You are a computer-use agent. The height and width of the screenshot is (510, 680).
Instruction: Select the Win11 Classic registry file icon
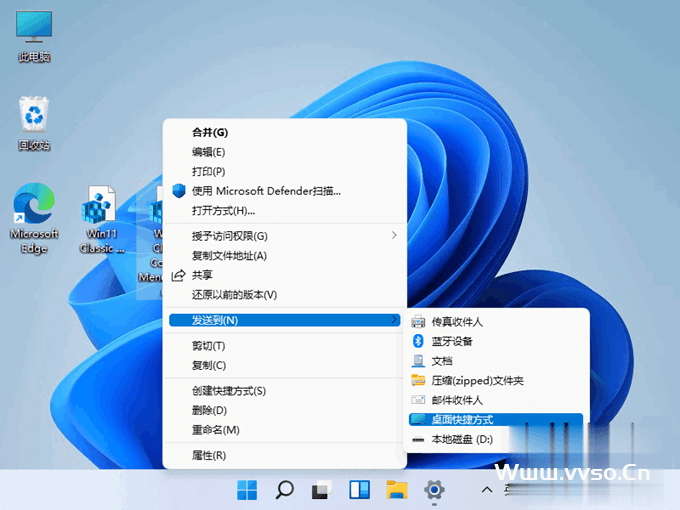point(101,219)
